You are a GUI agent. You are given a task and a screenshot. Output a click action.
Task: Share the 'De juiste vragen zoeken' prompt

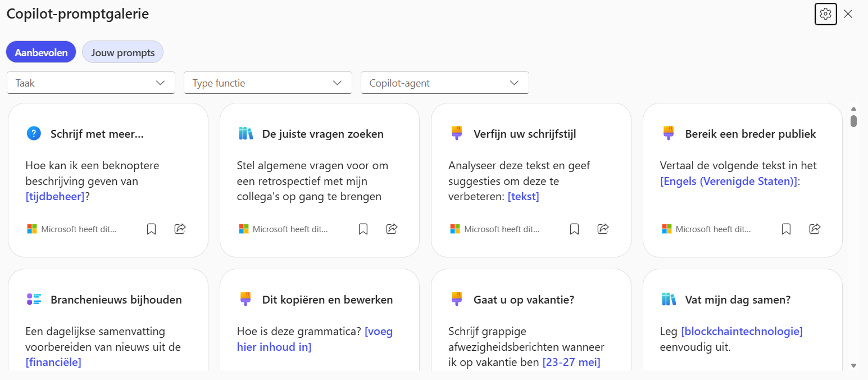[x=392, y=229]
